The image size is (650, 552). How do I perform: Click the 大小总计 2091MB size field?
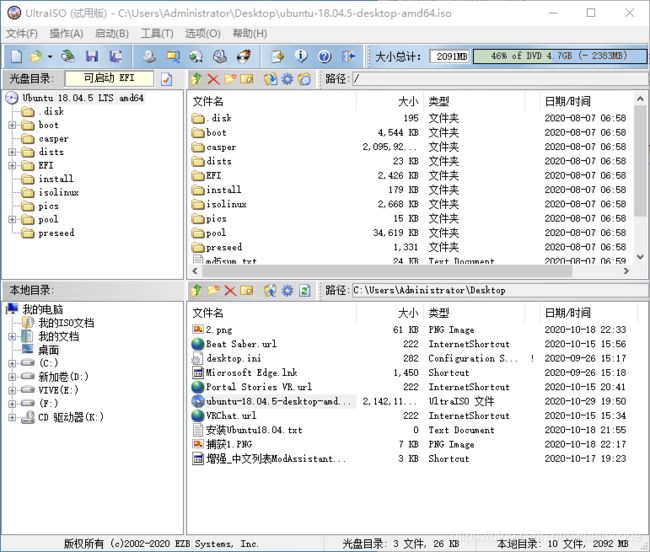point(450,56)
